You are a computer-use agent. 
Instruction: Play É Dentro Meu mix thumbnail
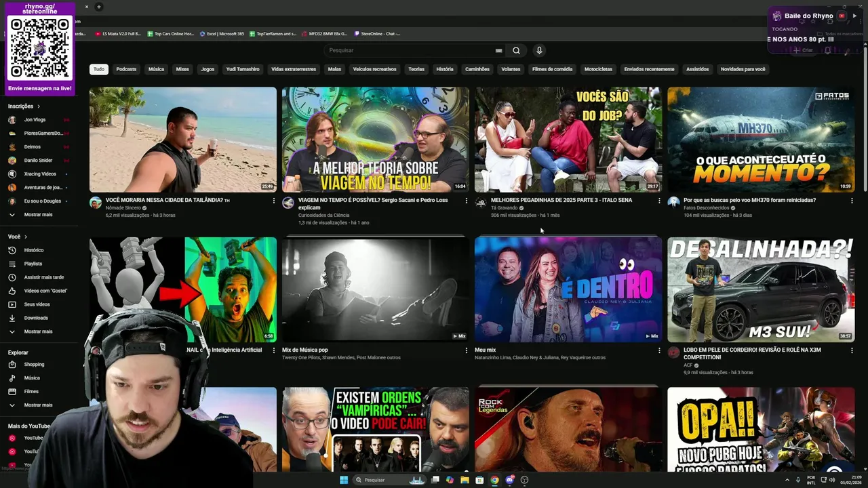coord(568,289)
